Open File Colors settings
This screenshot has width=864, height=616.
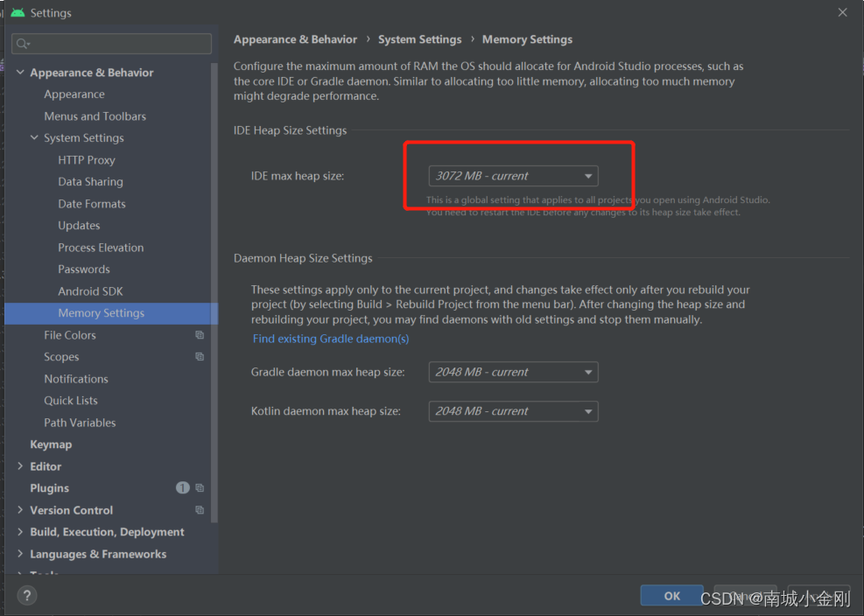(x=70, y=335)
